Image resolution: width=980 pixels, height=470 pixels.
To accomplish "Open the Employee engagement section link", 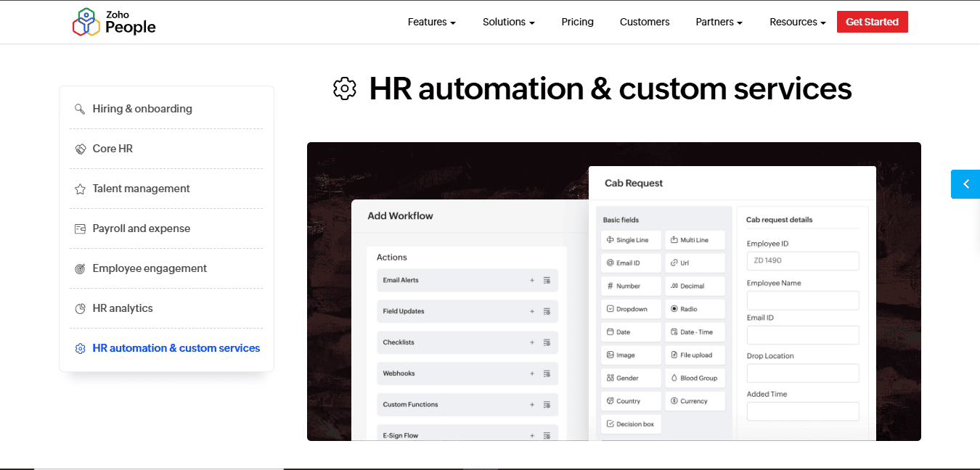I will click(x=150, y=268).
